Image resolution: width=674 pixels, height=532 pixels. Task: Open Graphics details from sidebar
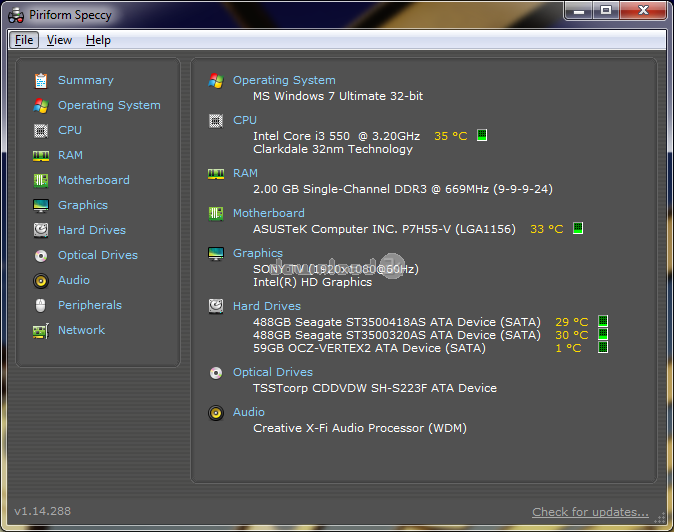83,205
